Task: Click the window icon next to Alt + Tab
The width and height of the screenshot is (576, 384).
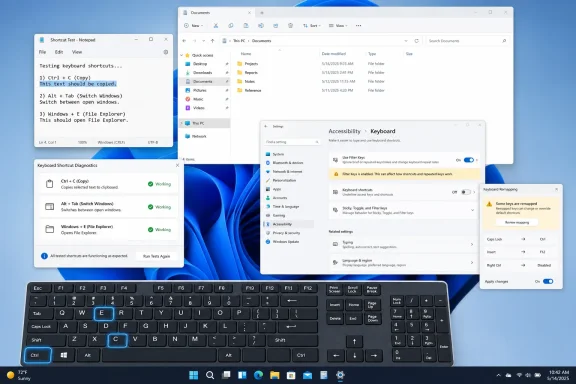Action: tap(49, 207)
